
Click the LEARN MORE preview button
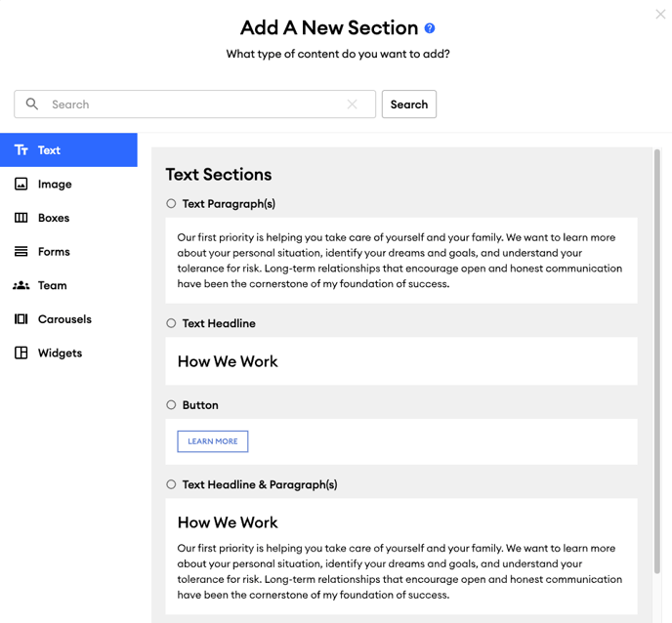pyautogui.click(x=213, y=441)
